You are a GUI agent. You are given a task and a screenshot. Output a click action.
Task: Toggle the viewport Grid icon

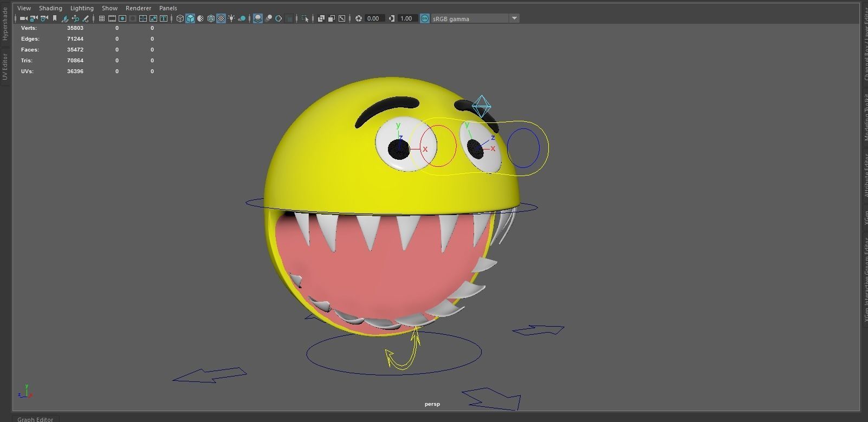(x=101, y=18)
